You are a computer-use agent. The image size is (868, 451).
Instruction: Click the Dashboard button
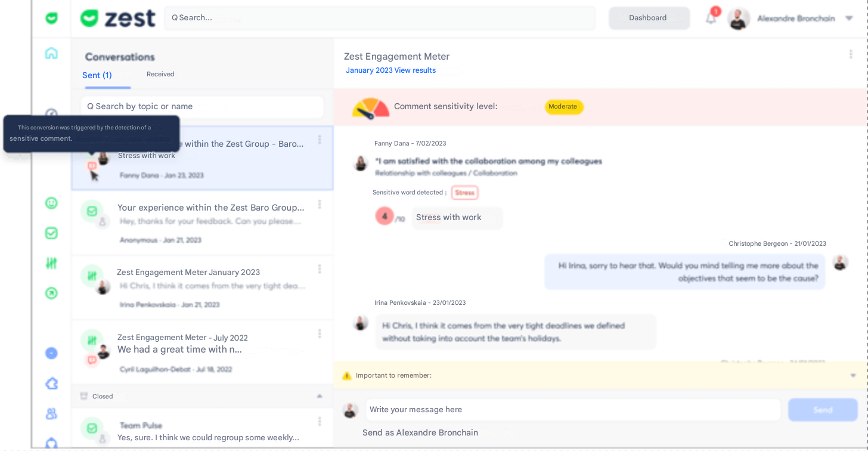click(x=649, y=18)
